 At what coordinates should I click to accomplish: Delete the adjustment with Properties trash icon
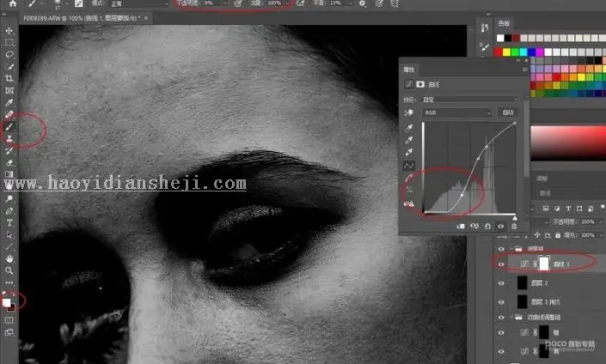pyautogui.click(x=514, y=226)
